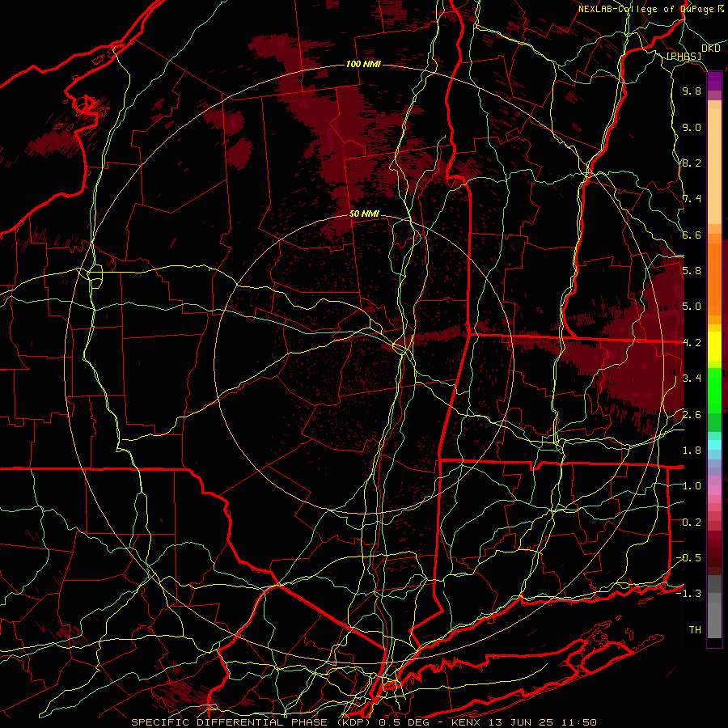Viewport: 728px width, 728px height.
Task: Pick the cyan segment of the color bar
Action: tap(714, 445)
